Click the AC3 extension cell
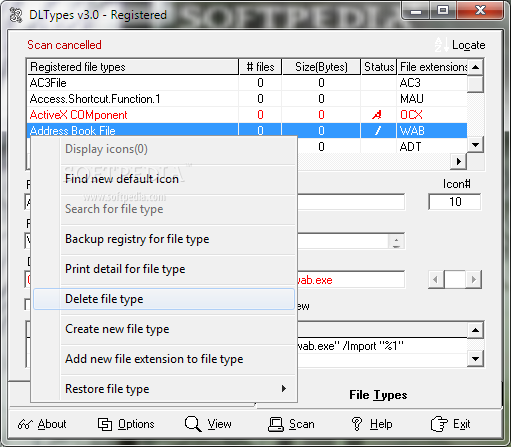The image size is (511, 447). click(x=432, y=83)
